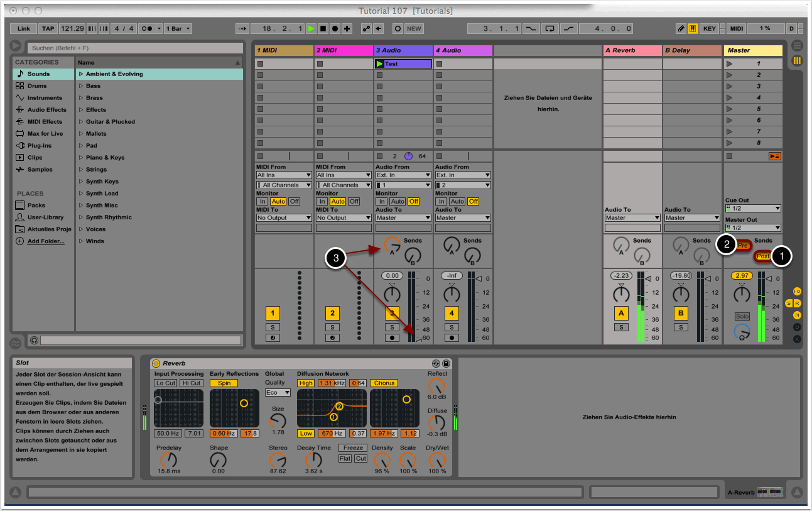Viewport: 812px width, 511px height.
Task: Toggle the Reverb Chorus switch
Action: coord(383,383)
